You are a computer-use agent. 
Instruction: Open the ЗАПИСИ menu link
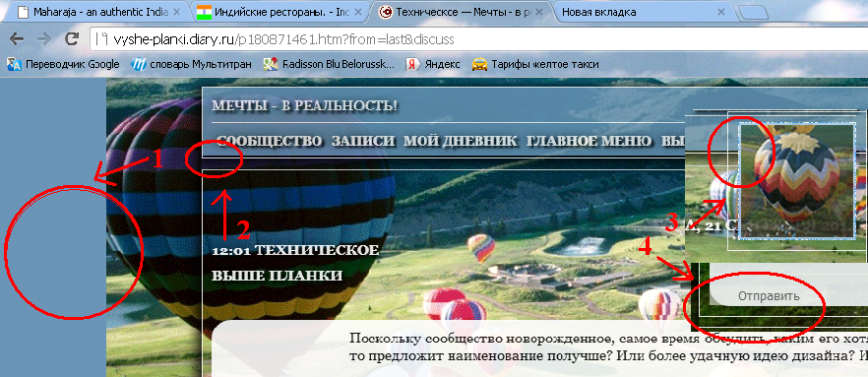[x=363, y=141]
